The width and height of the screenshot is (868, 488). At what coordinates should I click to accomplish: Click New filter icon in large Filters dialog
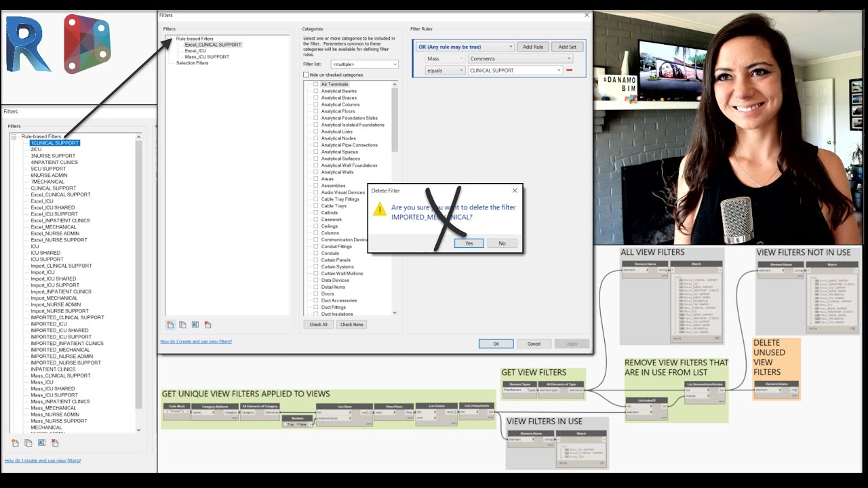(x=170, y=325)
